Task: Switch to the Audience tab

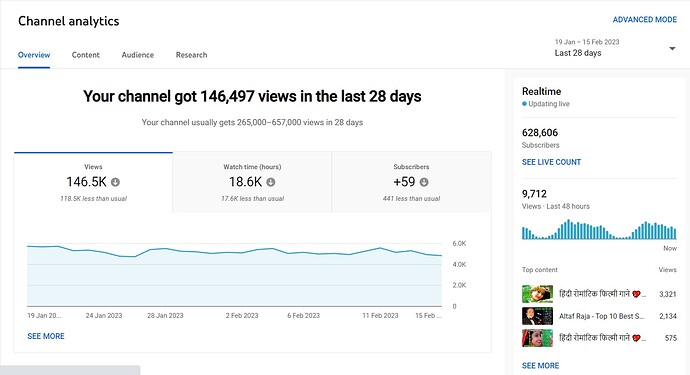Action: click(x=138, y=55)
